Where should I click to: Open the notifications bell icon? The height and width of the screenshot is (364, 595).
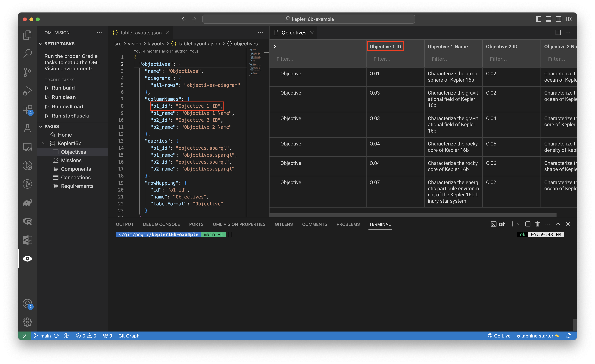(x=568, y=336)
